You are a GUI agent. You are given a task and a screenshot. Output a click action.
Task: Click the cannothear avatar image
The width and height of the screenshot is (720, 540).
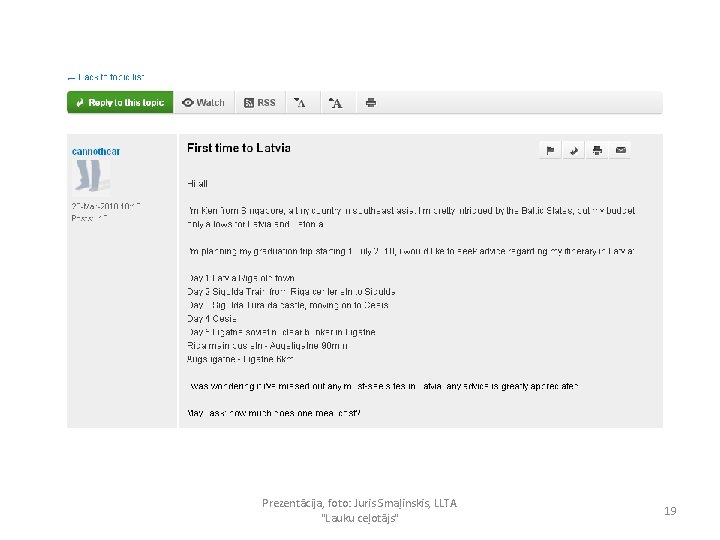91,177
